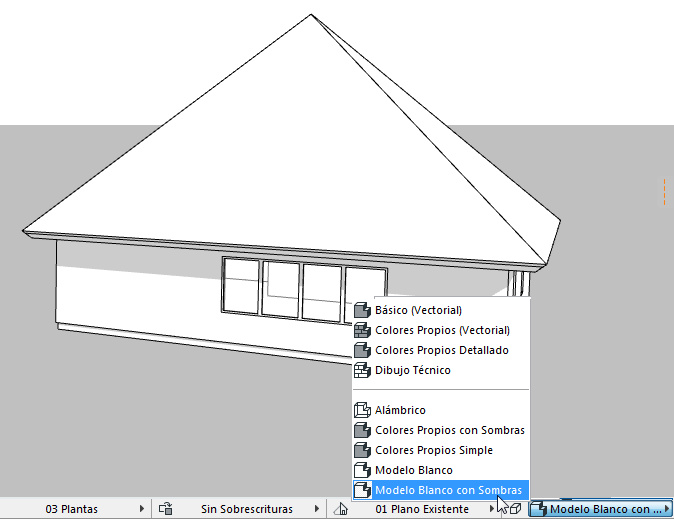Screen dimensions: 674x519
Task: Expand arrow next to 03 Plantas
Action: coord(142,509)
